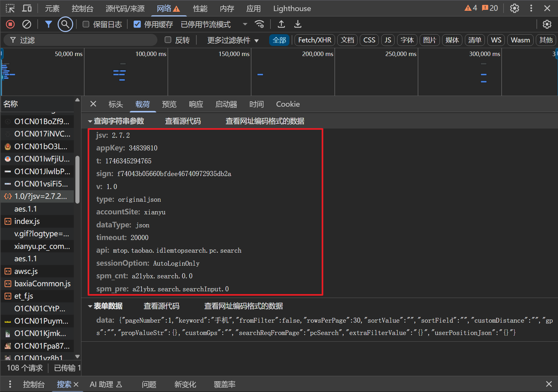The image size is (558, 392).
Task: Export HAR with the download icon
Action: 298,24
